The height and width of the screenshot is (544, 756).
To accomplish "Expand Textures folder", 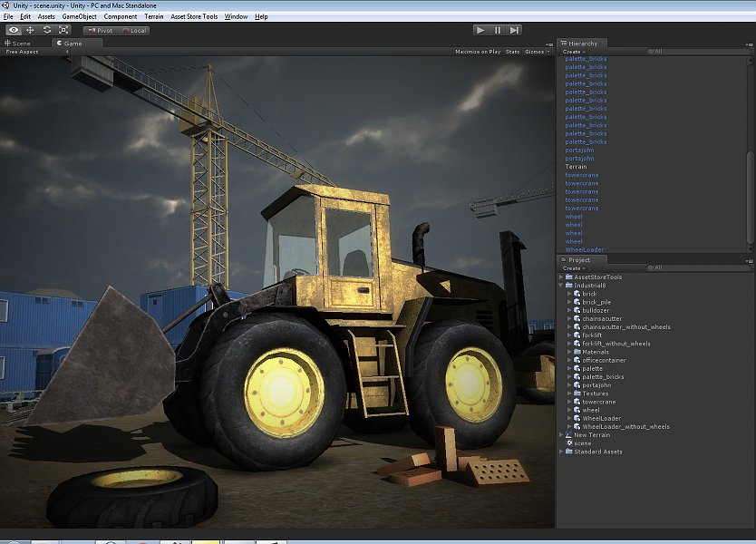I will [x=569, y=393].
